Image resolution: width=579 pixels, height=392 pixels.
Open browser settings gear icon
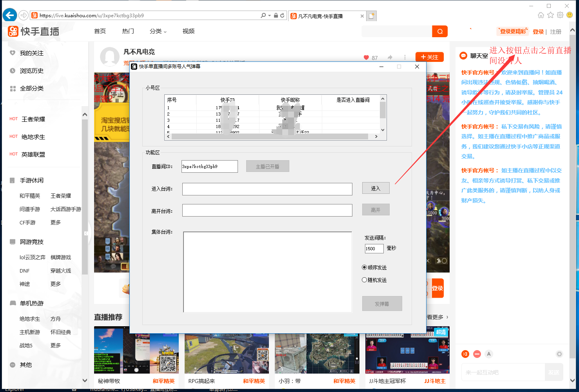click(x=560, y=15)
